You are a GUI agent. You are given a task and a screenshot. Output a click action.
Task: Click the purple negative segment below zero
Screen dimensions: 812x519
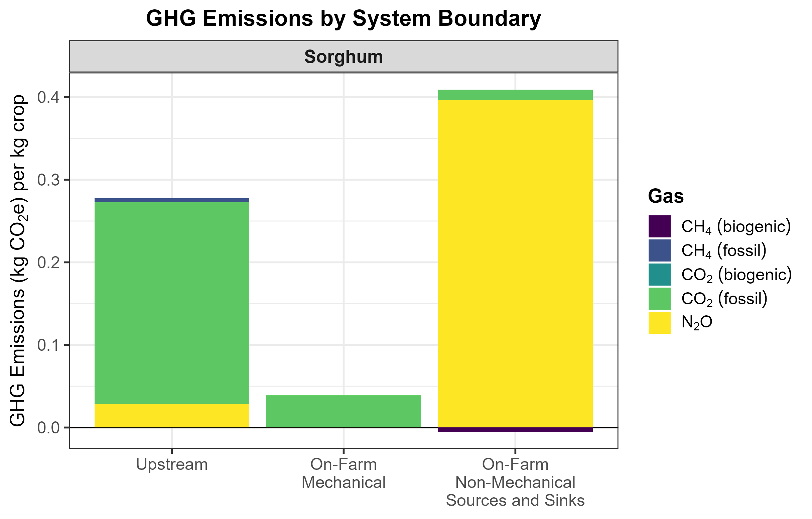(515, 430)
